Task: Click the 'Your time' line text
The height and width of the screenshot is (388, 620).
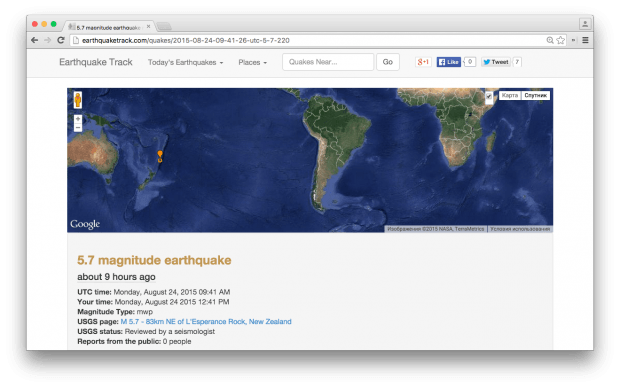Action: point(153,302)
